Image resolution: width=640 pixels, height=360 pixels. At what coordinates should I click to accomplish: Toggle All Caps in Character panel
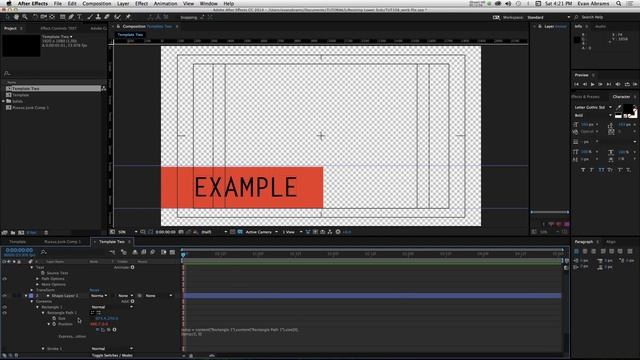(601, 170)
